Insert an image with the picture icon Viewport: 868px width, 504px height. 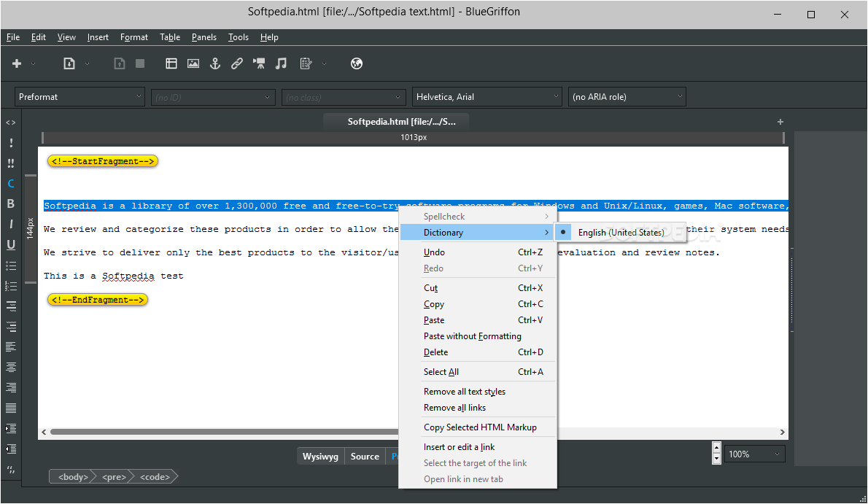point(193,63)
